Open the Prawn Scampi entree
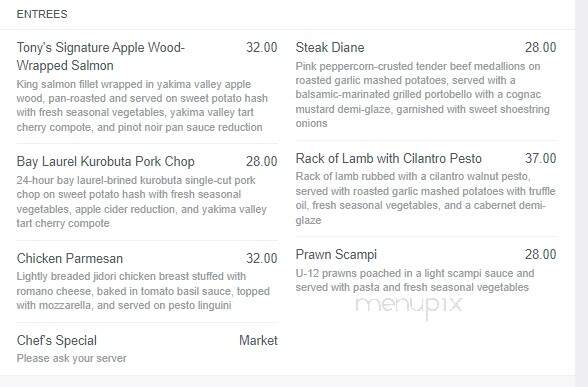Image resolution: width=588 pixels, height=387 pixels. pos(336,255)
